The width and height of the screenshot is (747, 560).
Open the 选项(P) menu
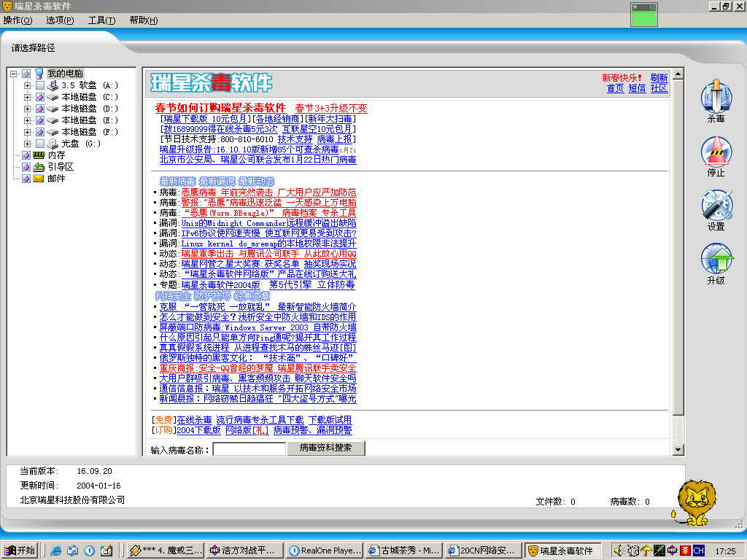(x=60, y=20)
